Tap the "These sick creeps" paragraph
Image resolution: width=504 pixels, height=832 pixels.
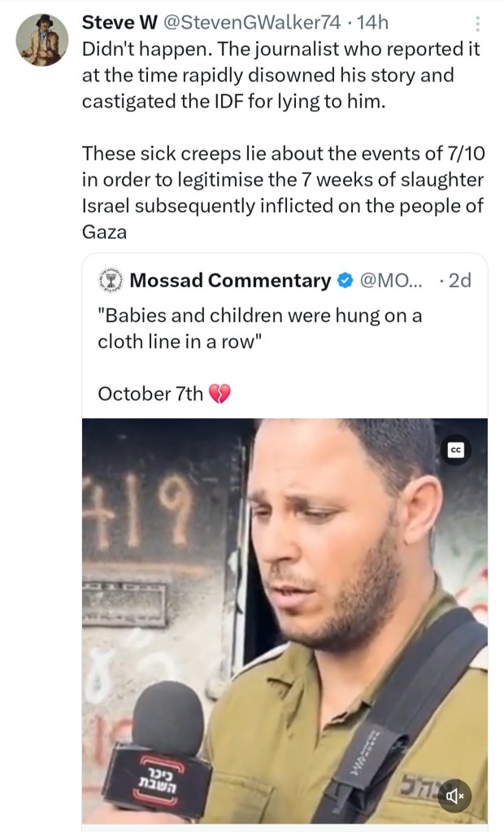pos(282,193)
